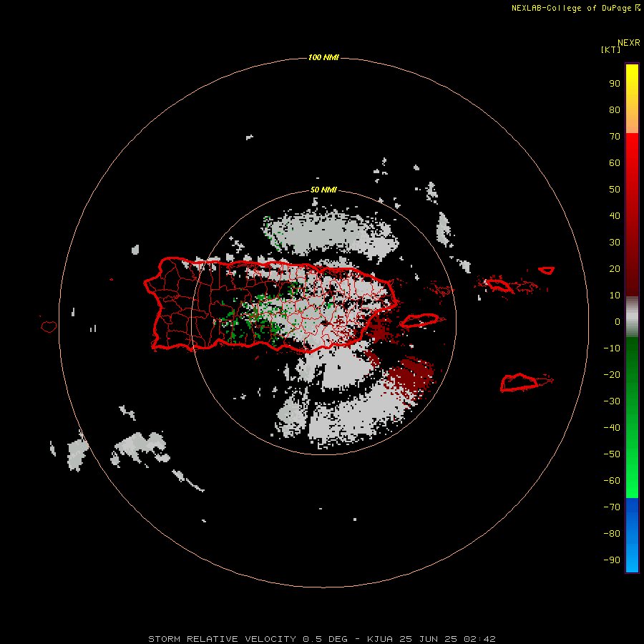This screenshot has width=644, height=644.
Task: Click the 0 value on the velocity scale
Action: pos(618,322)
